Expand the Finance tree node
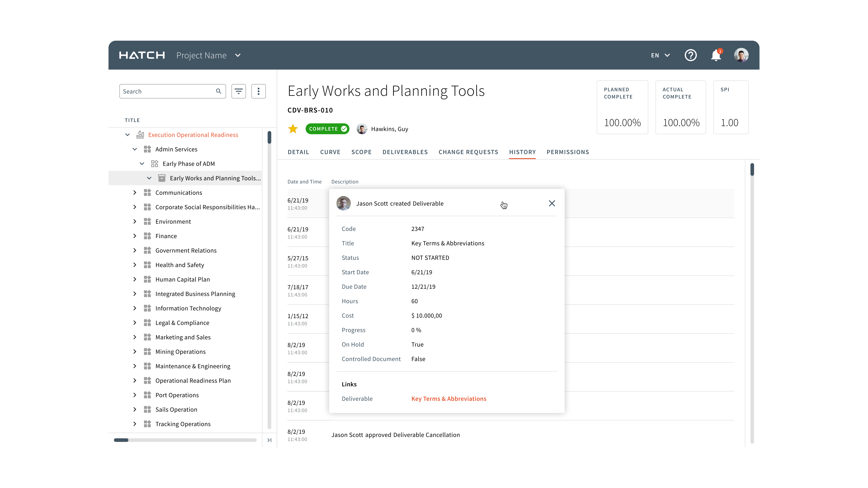Screen dimensions: 868x488 (x=135, y=236)
